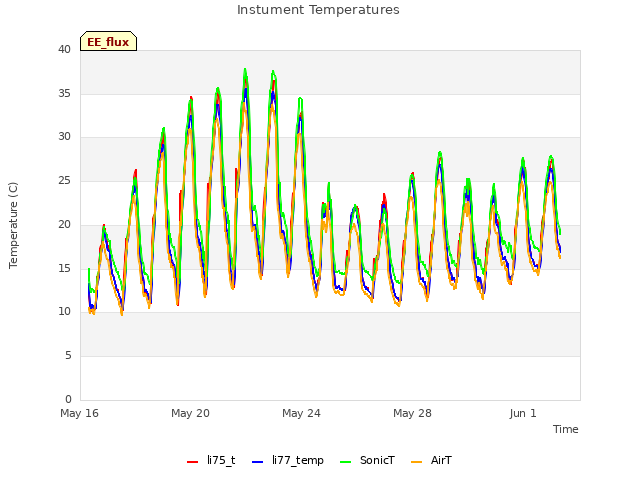The image size is (640, 480).
Task: Click the green SonicT legend swatch
Action: tap(345, 462)
